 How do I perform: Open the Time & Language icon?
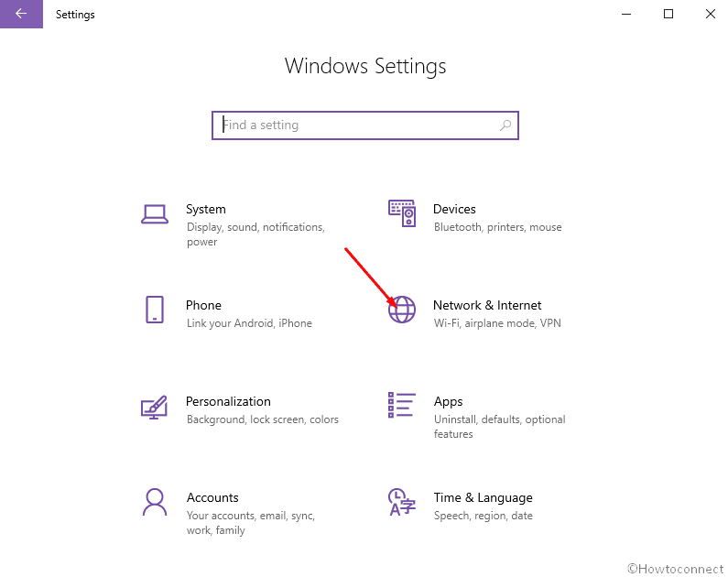coord(402,502)
